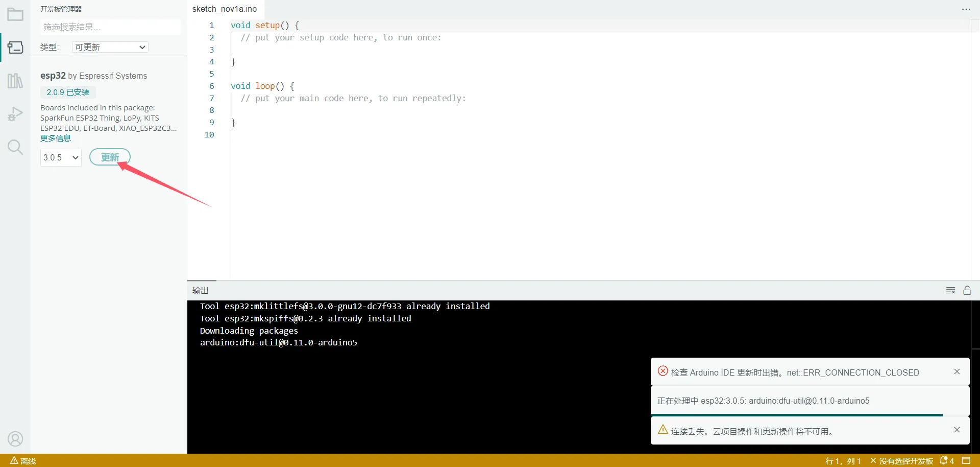Open the esp32 more info link
980x467 pixels.
point(56,138)
